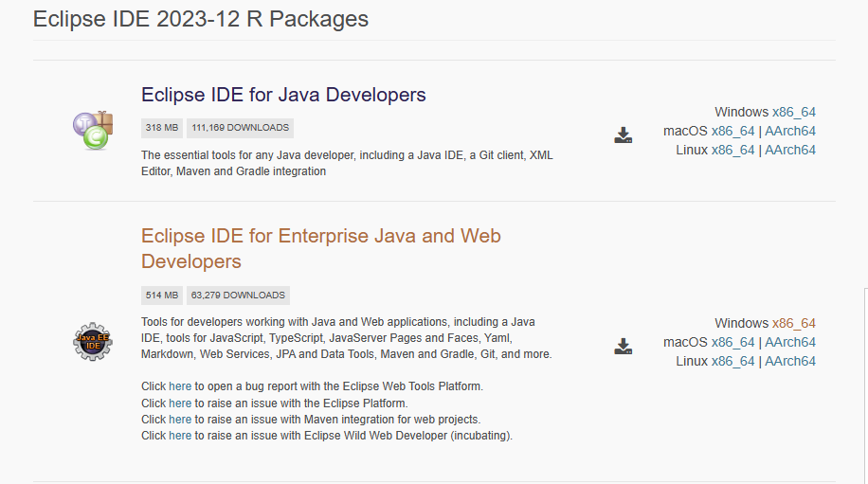Choose macOS AArch64 for Java Developers
868x484 pixels.
point(789,131)
